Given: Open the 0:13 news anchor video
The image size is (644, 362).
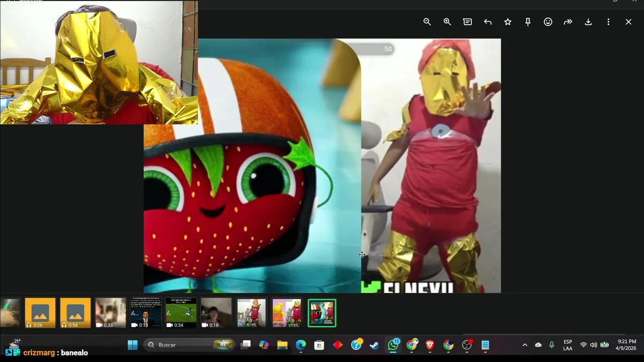Looking at the screenshot, I should [146, 313].
